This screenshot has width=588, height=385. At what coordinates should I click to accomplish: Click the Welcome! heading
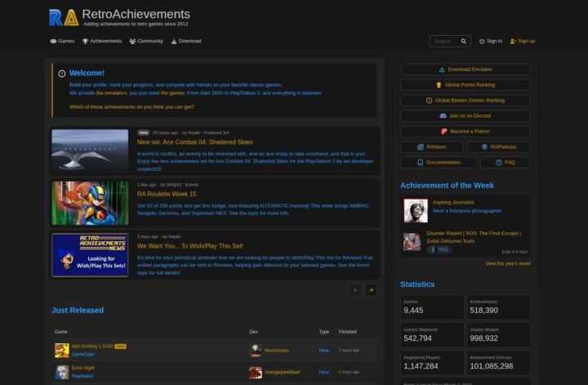point(87,74)
